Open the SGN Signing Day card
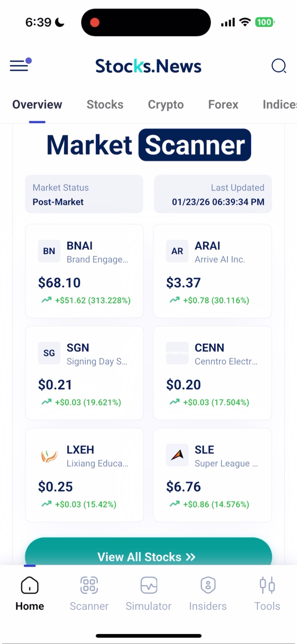This screenshot has width=297, height=644. 84,373
